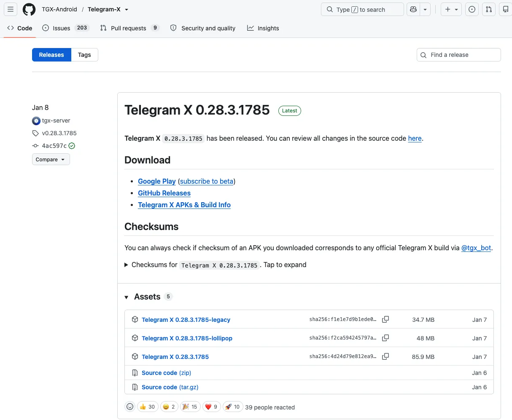Toggle the hooray party reaction (15)

190,407
